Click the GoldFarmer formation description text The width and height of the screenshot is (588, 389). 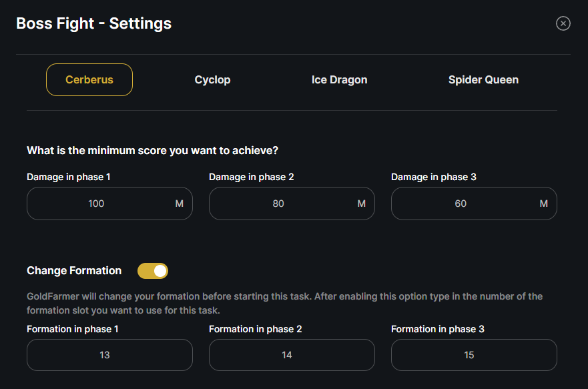(284, 303)
